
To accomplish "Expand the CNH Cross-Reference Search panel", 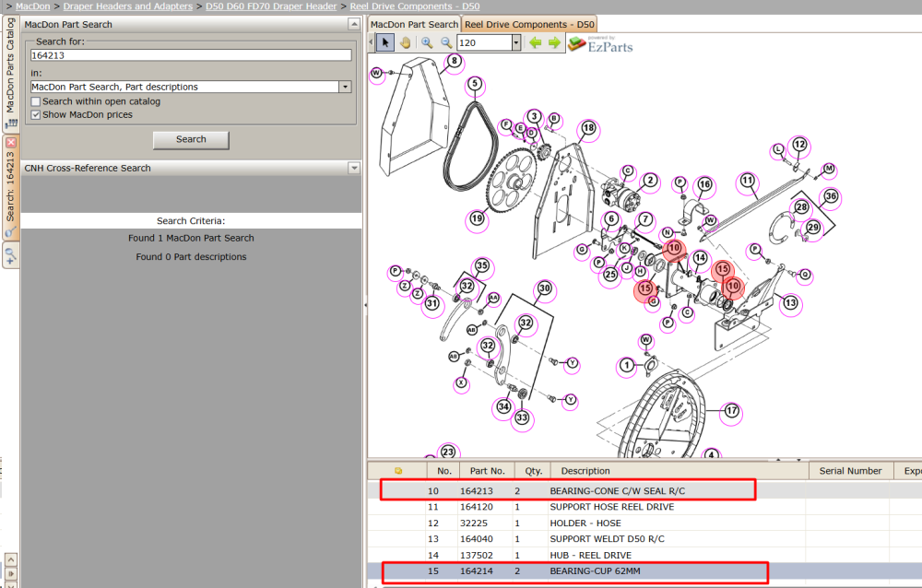I will [354, 168].
